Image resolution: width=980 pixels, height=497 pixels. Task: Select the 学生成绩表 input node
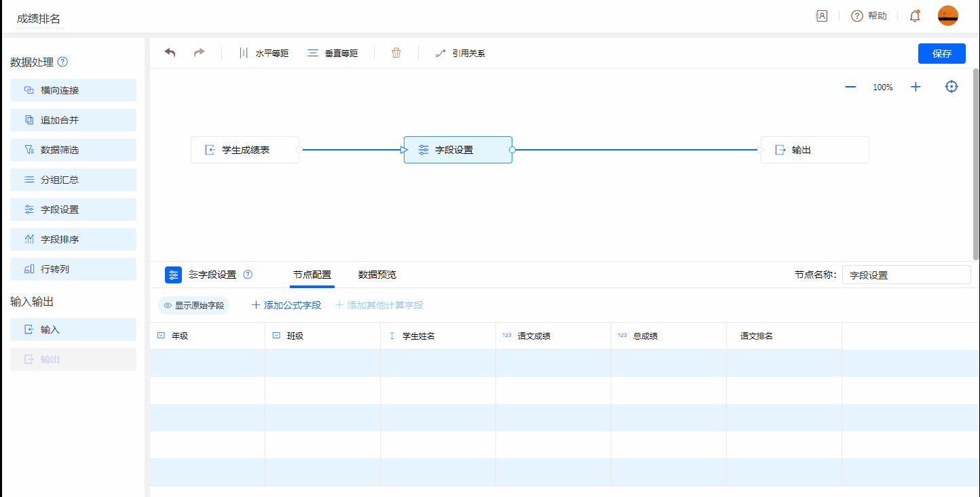point(245,150)
